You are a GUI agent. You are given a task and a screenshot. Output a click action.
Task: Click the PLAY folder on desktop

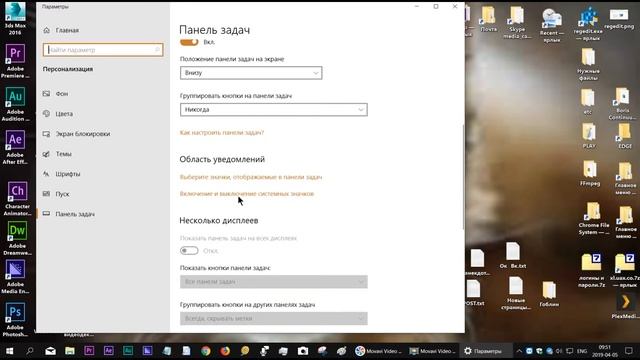click(x=589, y=136)
